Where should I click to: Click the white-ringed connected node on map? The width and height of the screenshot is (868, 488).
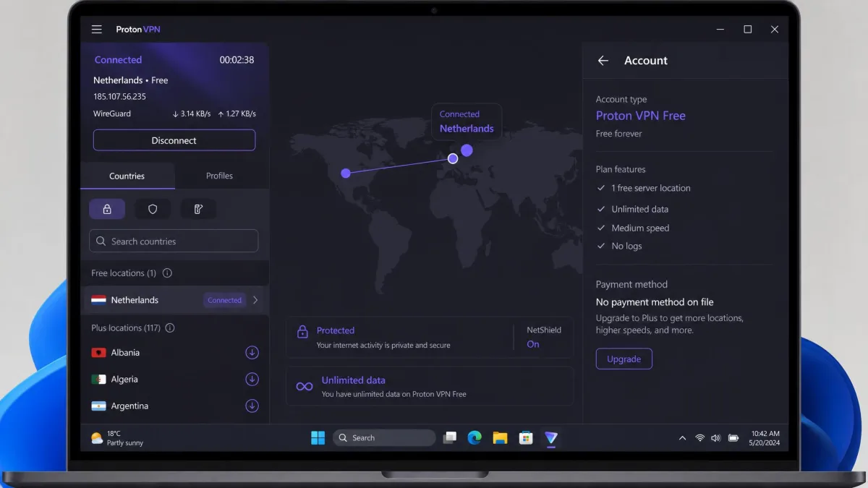click(453, 158)
